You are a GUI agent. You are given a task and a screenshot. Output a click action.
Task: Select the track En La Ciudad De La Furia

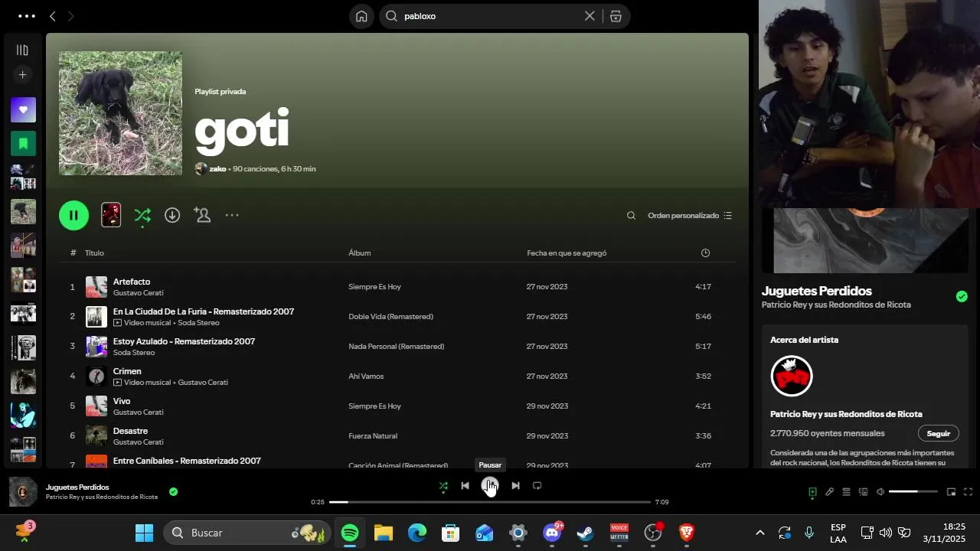204,311
